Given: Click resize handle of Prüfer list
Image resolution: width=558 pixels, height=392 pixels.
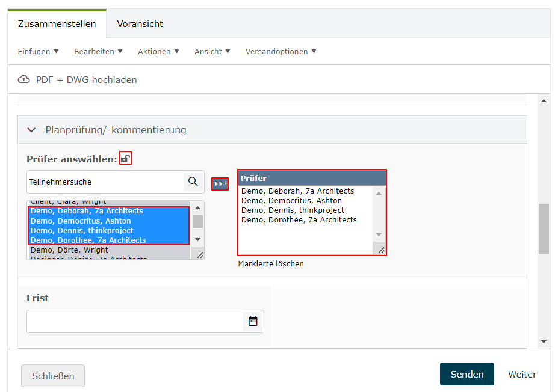Looking at the screenshot, I should pos(381,250).
